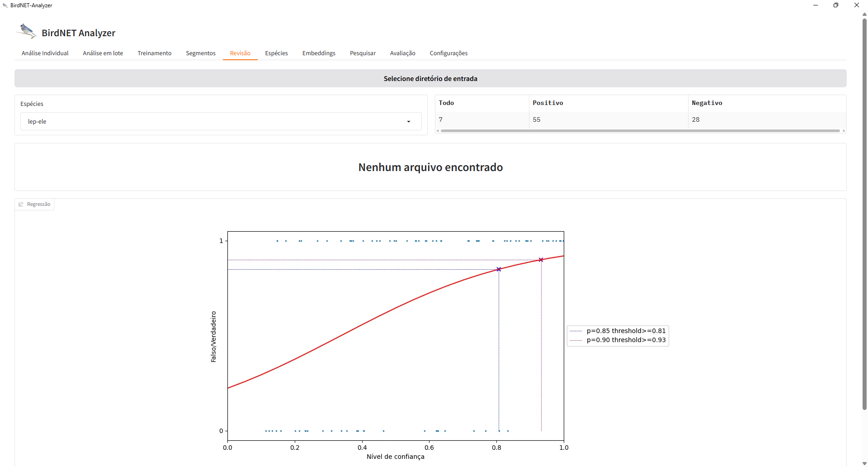This screenshot has height=467, width=868.
Task: Open the Espécies tab
Action: pyautogui.click(x=276, y=53)
